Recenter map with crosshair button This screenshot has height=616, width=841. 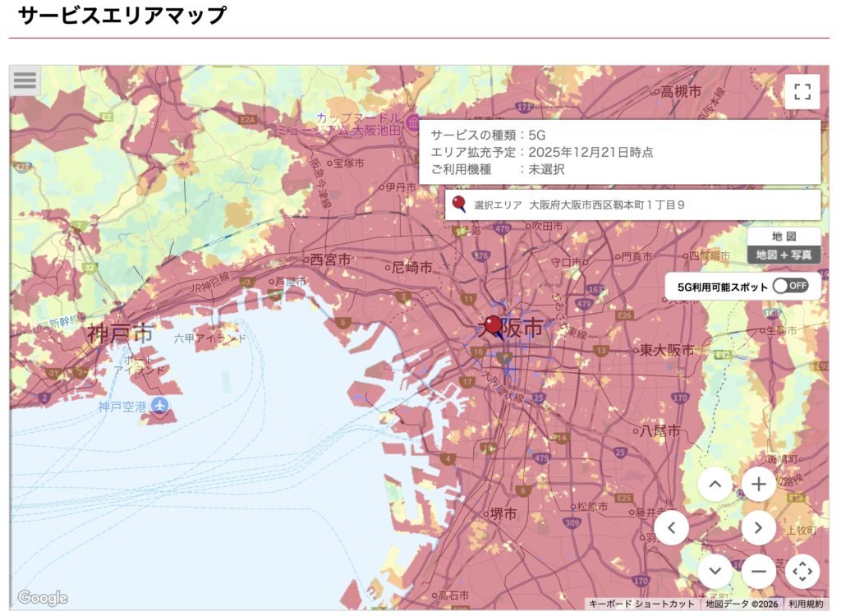pos(802,571)
